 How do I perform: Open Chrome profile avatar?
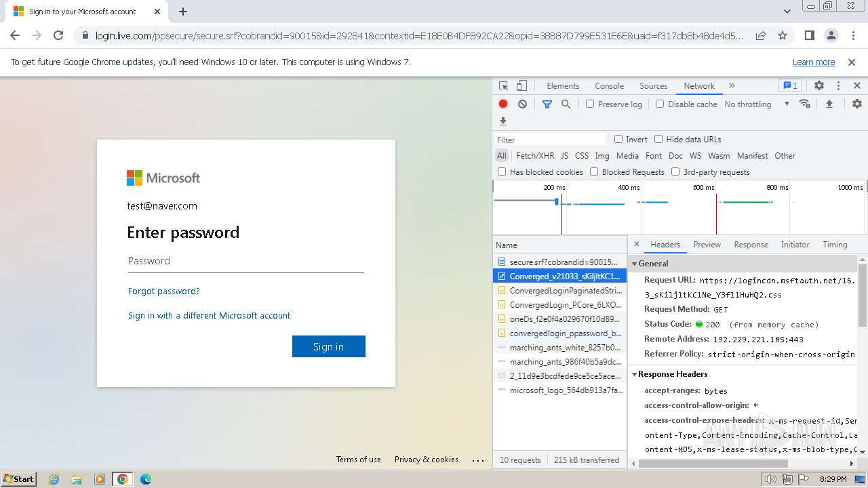click(x=831, y=35)
